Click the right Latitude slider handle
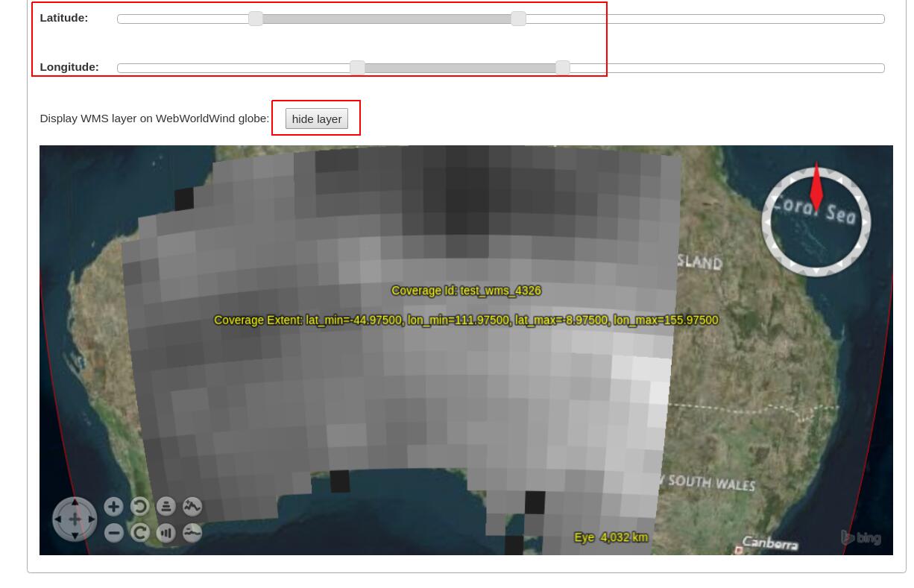Screen dimensions: 914x588 coord(518,19)
